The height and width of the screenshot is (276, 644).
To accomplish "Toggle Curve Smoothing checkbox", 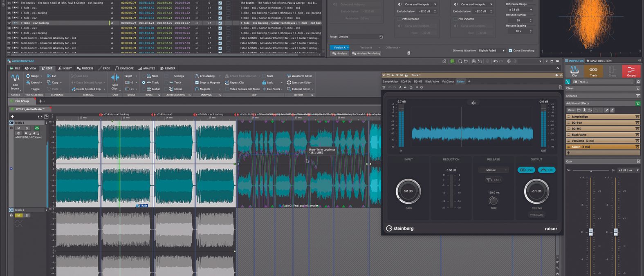I will coord(510,51).
